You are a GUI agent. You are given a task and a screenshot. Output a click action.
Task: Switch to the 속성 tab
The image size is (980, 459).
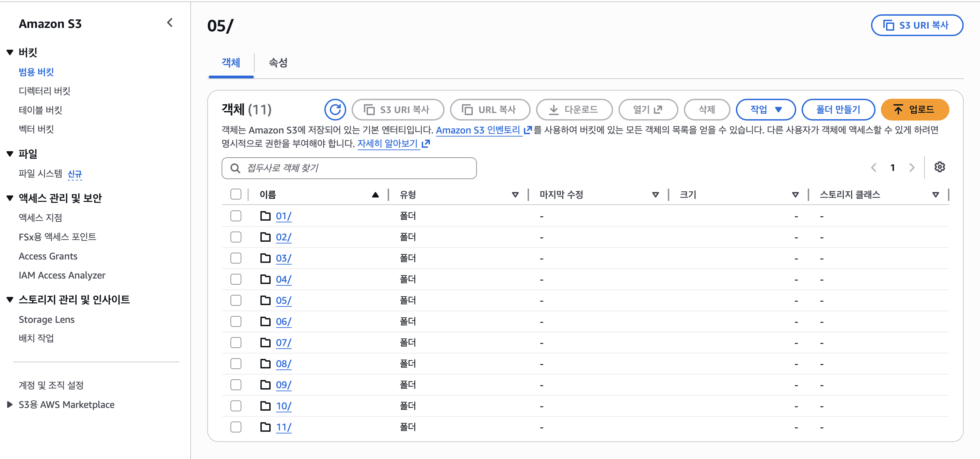(x=278, y=63)
